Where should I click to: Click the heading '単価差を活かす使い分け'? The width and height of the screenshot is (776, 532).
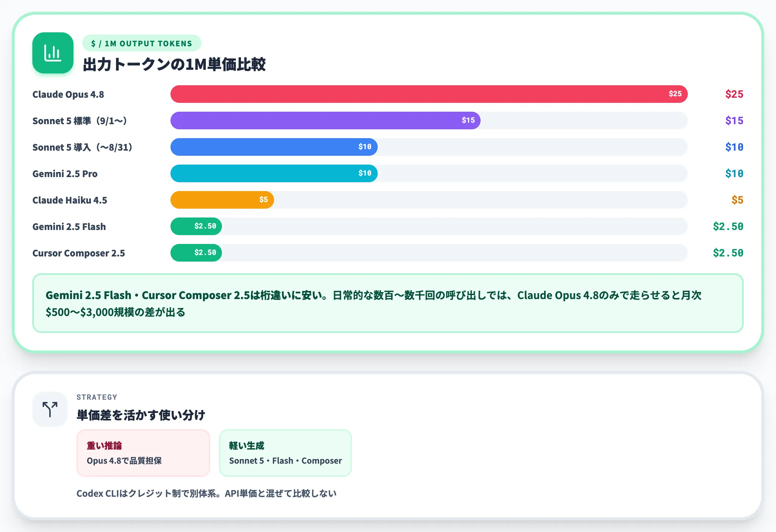coord(141,415)
